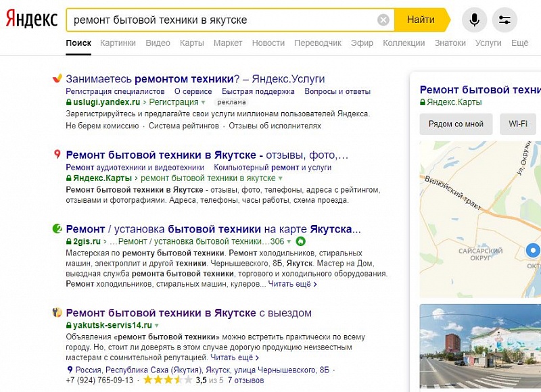The image size is (541, 392).
Task: Clear the search query with X icon
Action: [383, 20]
